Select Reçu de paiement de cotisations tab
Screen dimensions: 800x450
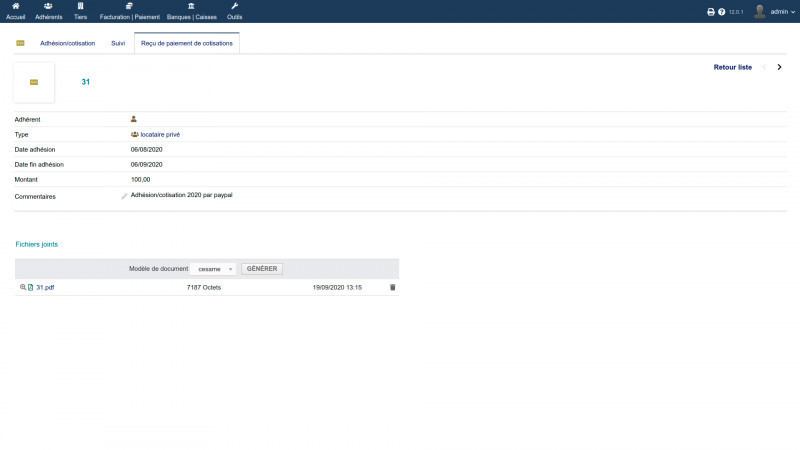click(187, 43)
